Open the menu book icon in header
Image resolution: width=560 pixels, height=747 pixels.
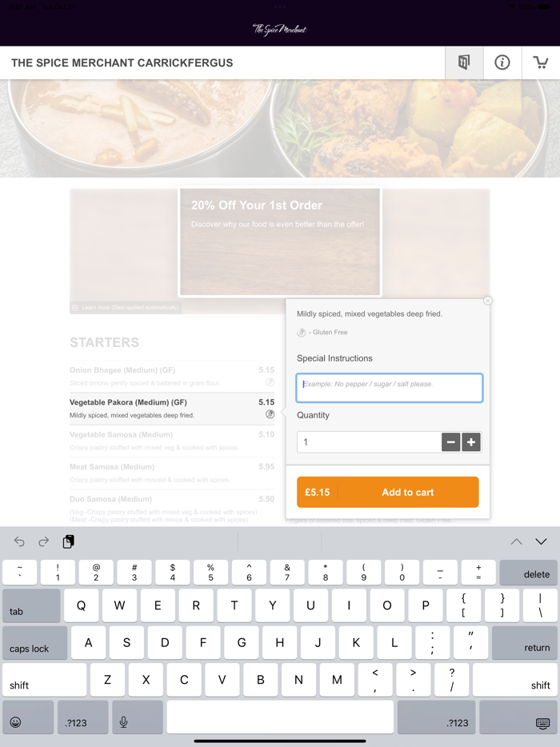[x=464, y=62]
